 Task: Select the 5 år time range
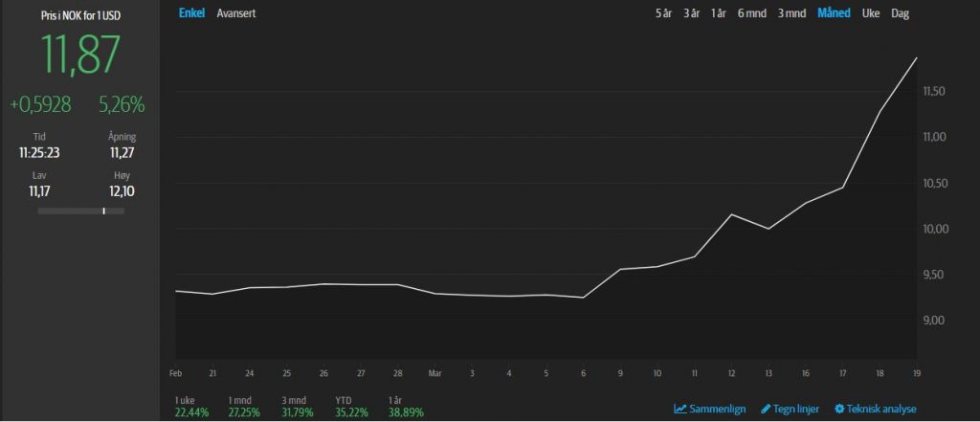tap(663, 13)
